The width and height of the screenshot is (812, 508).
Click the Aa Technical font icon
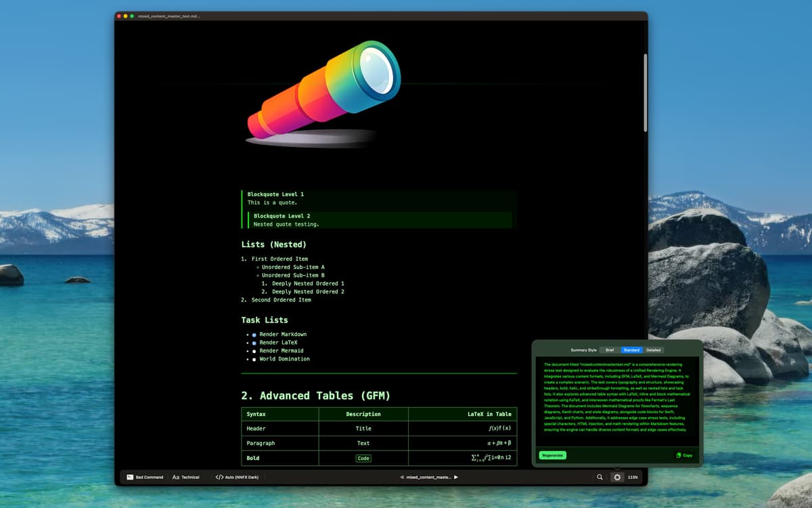point(176,478)
